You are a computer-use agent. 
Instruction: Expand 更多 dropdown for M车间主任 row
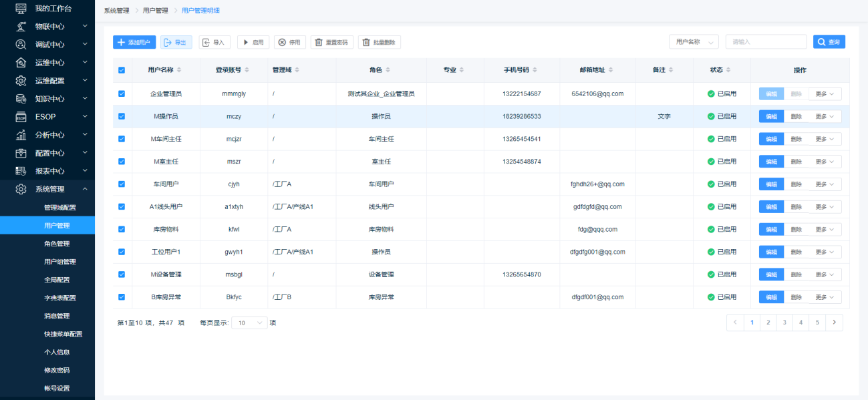(x=825, y=139)
